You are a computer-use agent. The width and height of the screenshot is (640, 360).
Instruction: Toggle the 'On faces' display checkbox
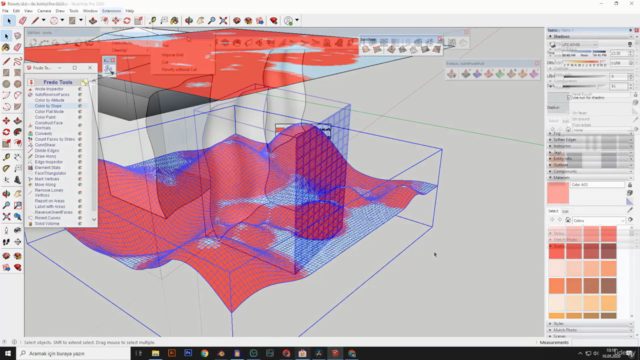[569, 113]
